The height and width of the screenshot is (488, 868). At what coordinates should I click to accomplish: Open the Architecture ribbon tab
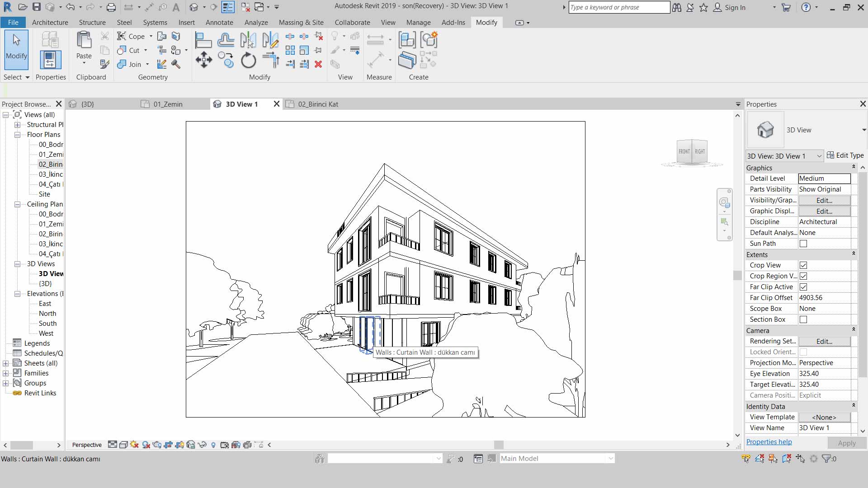pos(50,22)
